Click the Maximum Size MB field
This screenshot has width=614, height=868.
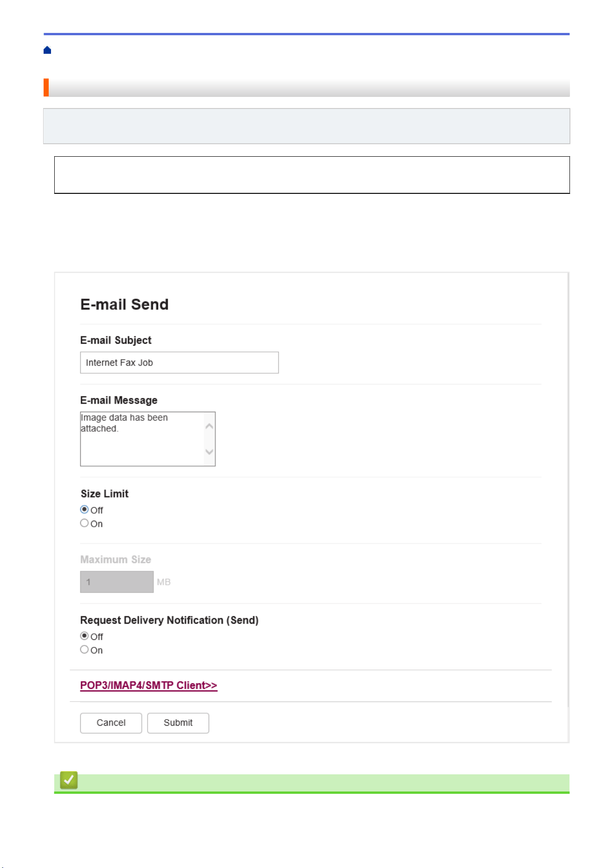tap(117, 582)
